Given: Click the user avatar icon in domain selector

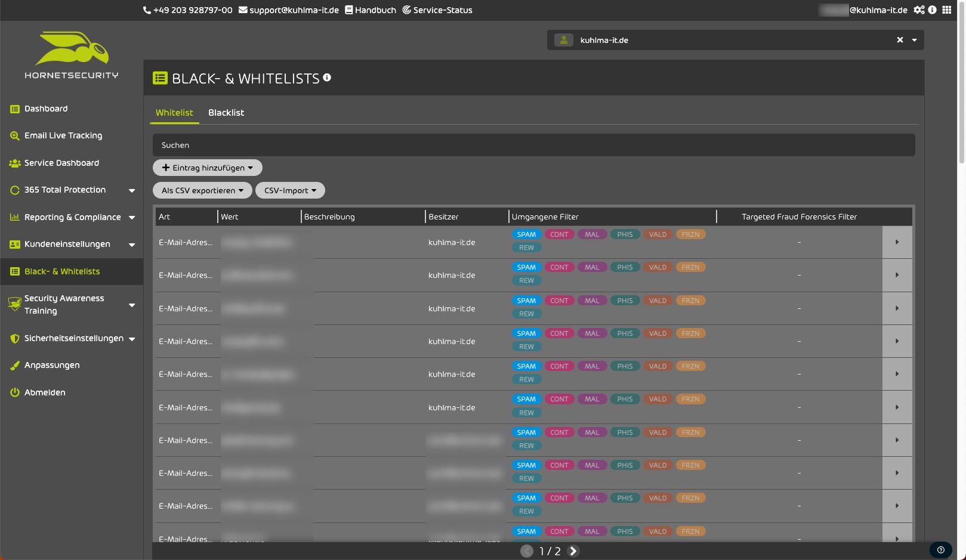Looking at the screenshot, I should (564, 40).
